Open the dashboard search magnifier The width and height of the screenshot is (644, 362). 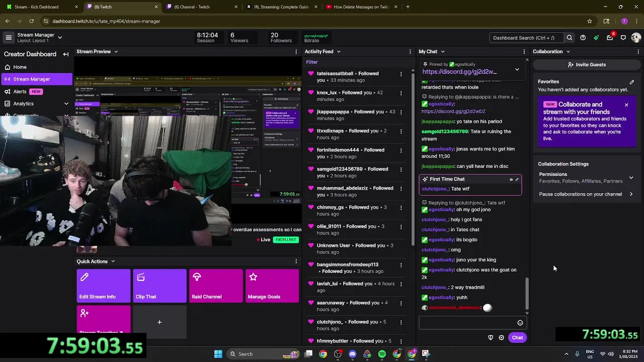[570, 38]
